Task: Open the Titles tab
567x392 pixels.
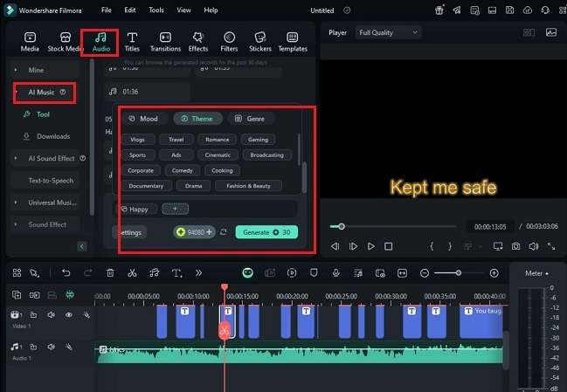Action: pos(132,42)
